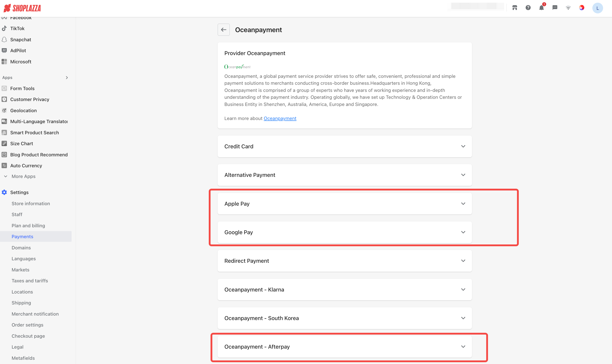
Task: Open Locations settings
Action: pyautogui.click(x=22, y=292)
